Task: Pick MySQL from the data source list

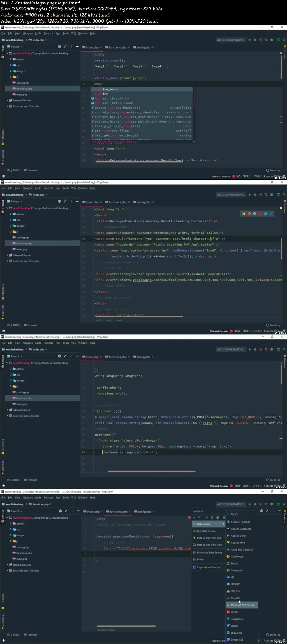Action: coord(242,514)
